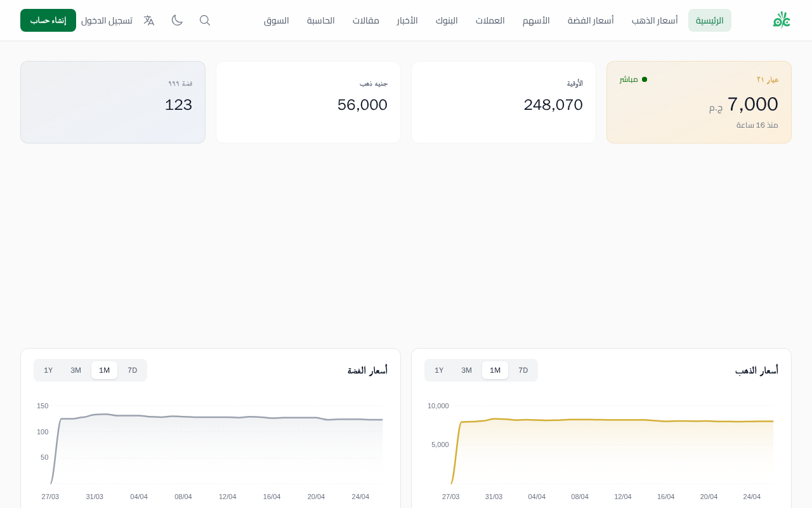Open the search icon in header

click(x=205, y=20)
